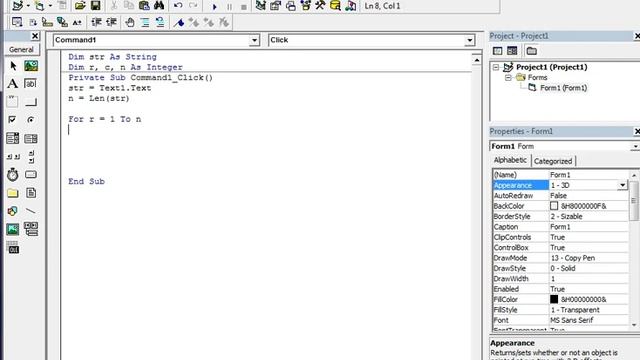Click the General tab in toolbox

pos(22,49)
